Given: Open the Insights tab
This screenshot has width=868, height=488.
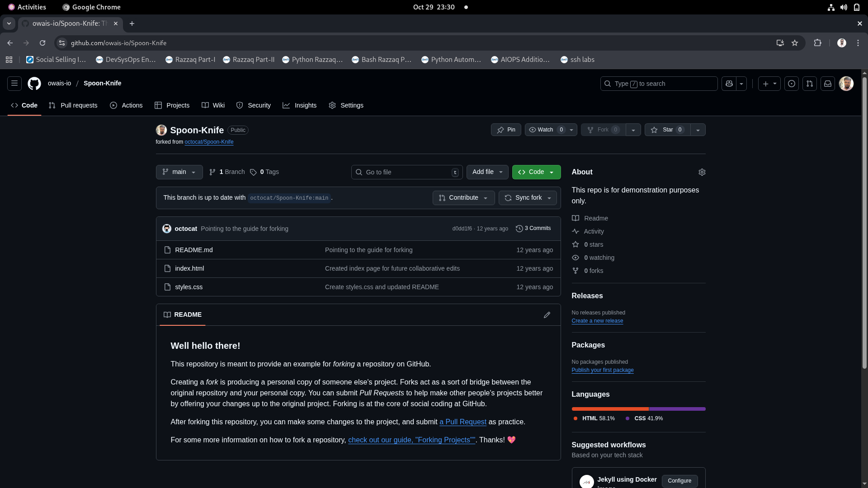Looking at the screenshot, I should pyautogui.click(x=300, y=105).
